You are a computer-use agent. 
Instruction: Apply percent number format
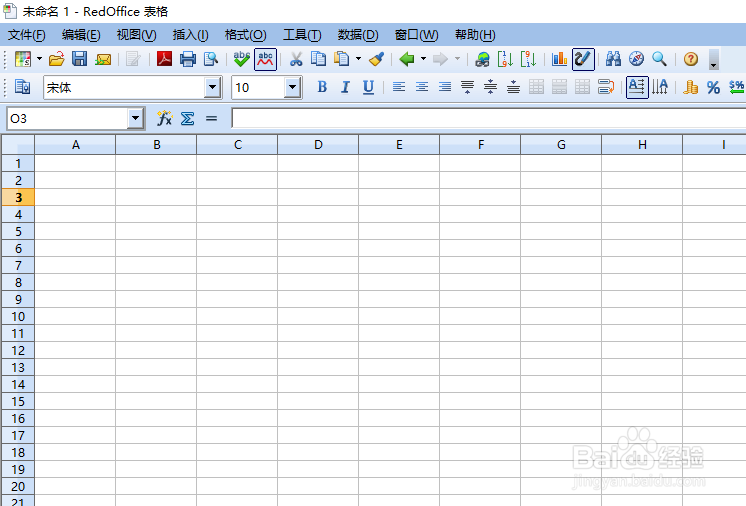(713, 87)
